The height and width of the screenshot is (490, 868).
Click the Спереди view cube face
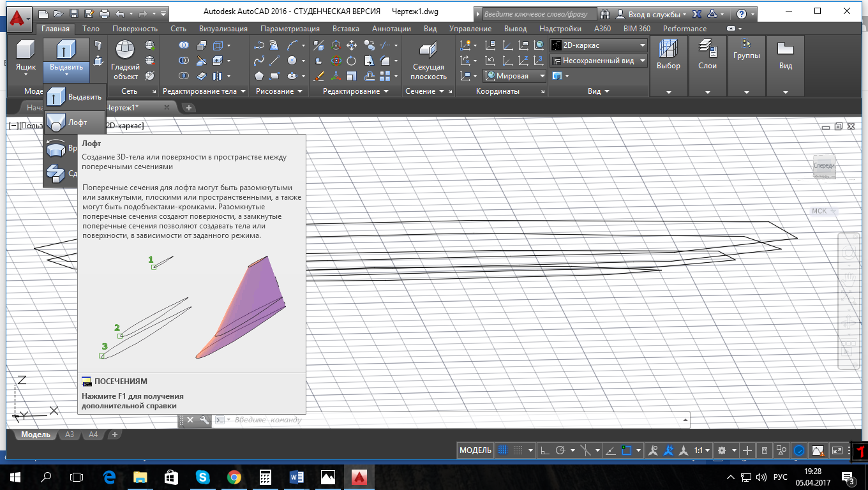coord(823,166)
